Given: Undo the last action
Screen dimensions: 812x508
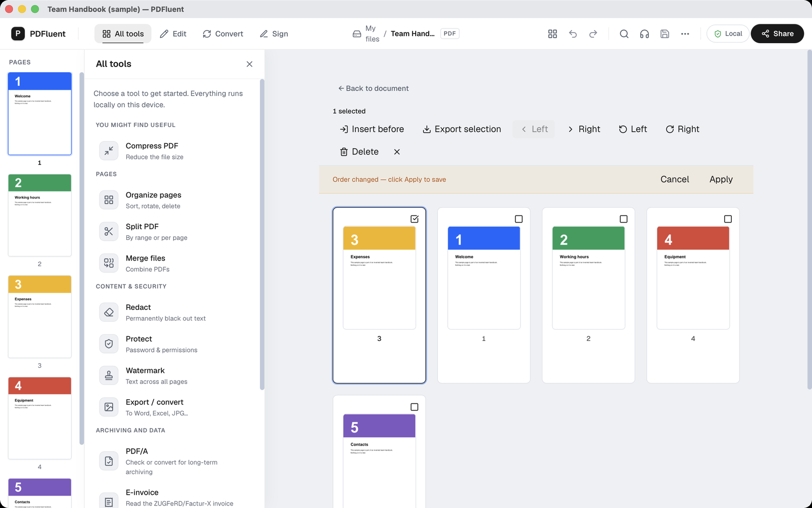Looking at the screenshot, I should [573, 34].
